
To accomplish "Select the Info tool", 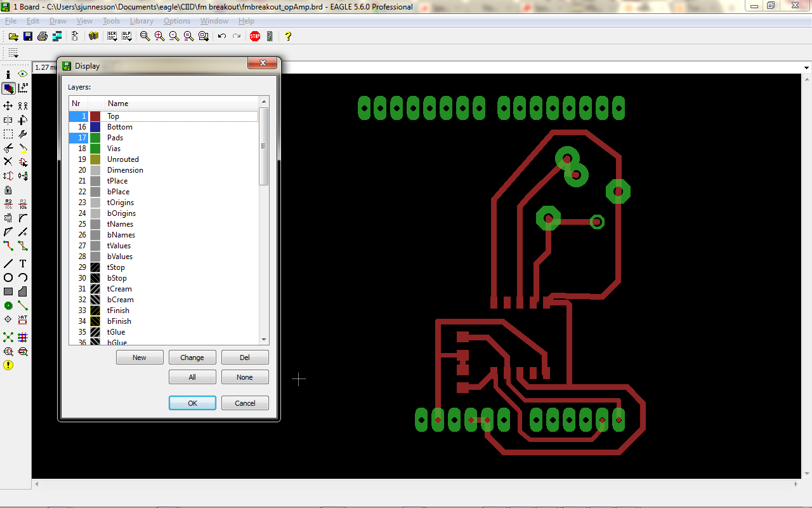I will (8, 74).
